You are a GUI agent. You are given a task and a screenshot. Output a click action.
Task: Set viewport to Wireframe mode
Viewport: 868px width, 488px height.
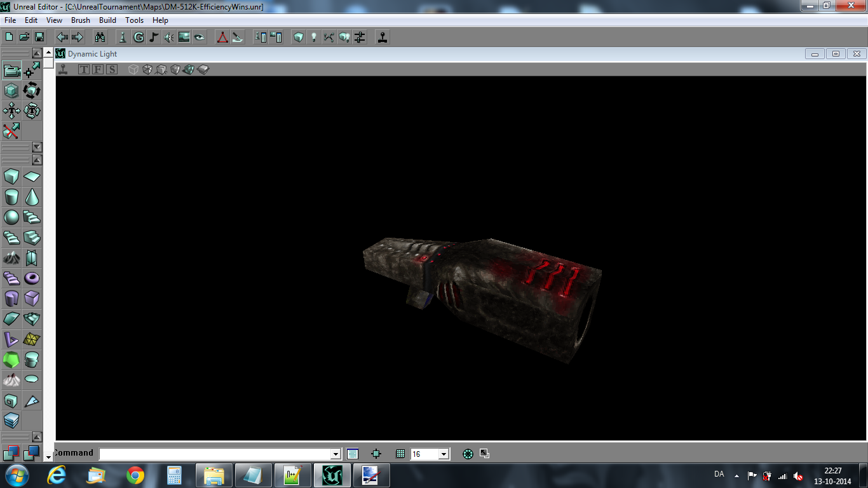133,69
